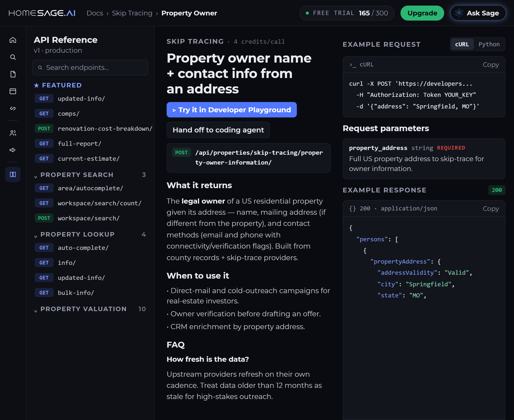
Task: Click the Sage swirl icon in Ask Sage
Action: click(x=459, y=13)
